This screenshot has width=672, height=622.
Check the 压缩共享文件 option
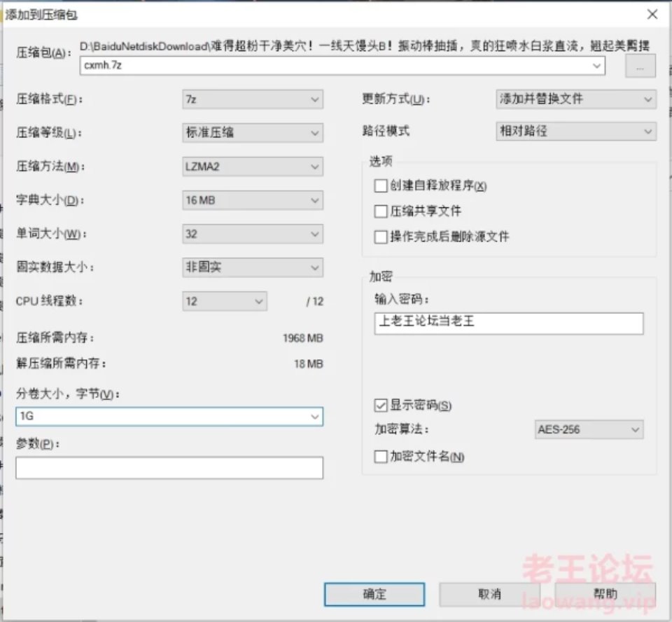pos(381,211)
